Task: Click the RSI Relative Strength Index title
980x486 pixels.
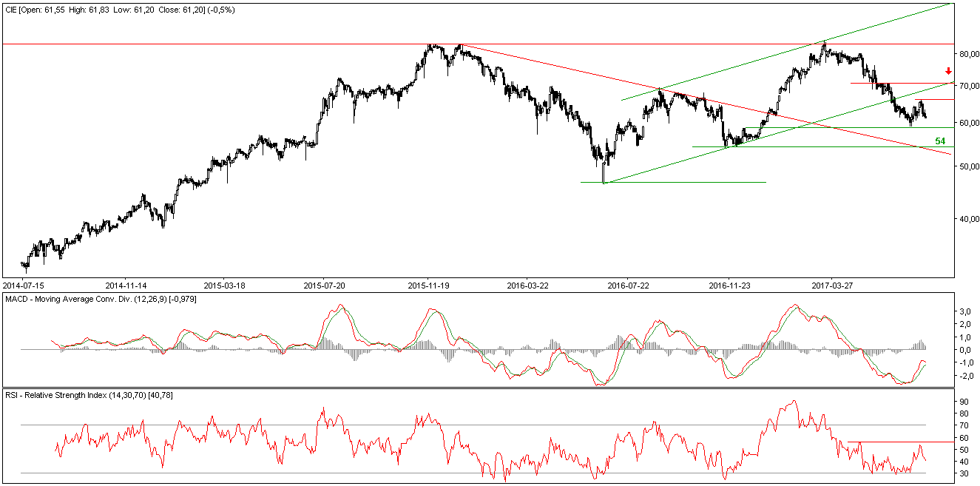Action: (x=89, y=396)
